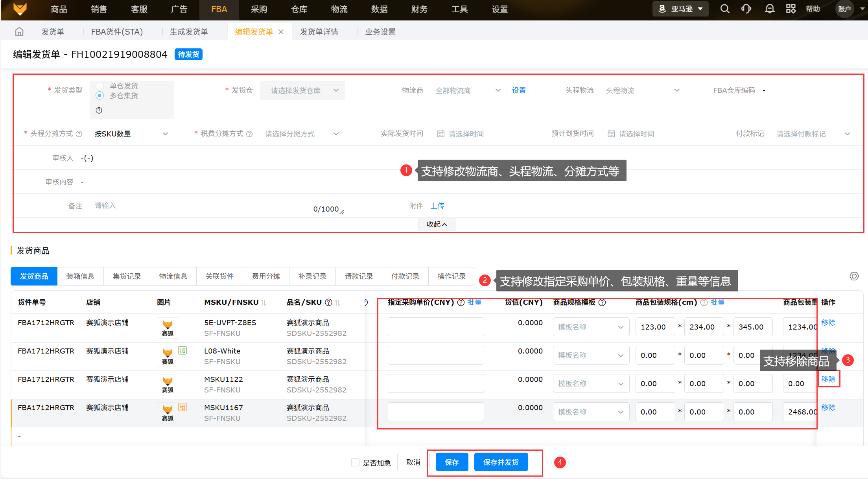Open table column settings icon
The width and height of the screenshot is (868, 479).
point(854,276)
